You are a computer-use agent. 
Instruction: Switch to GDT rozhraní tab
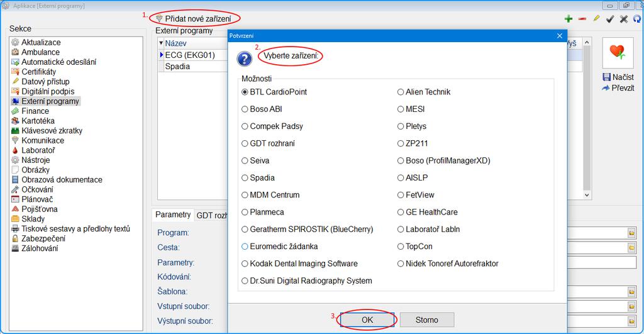[211, 216]
